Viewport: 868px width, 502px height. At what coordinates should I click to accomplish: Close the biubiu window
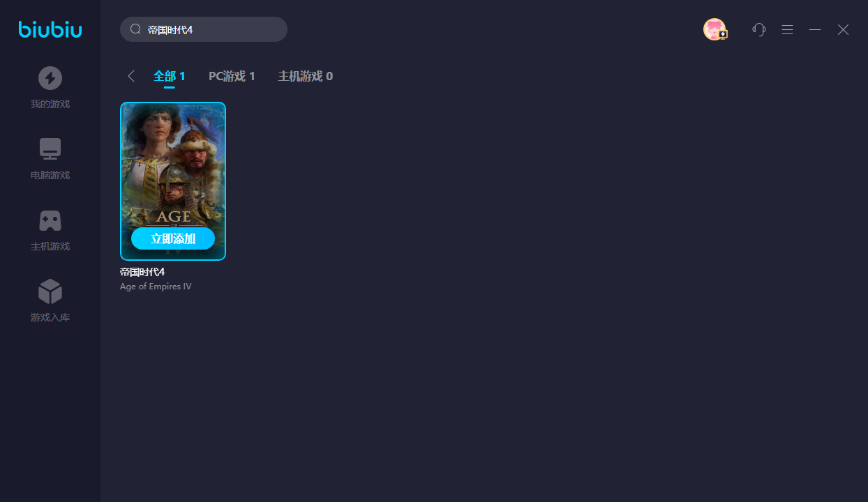pyautogui.click(x=843, y=29)
